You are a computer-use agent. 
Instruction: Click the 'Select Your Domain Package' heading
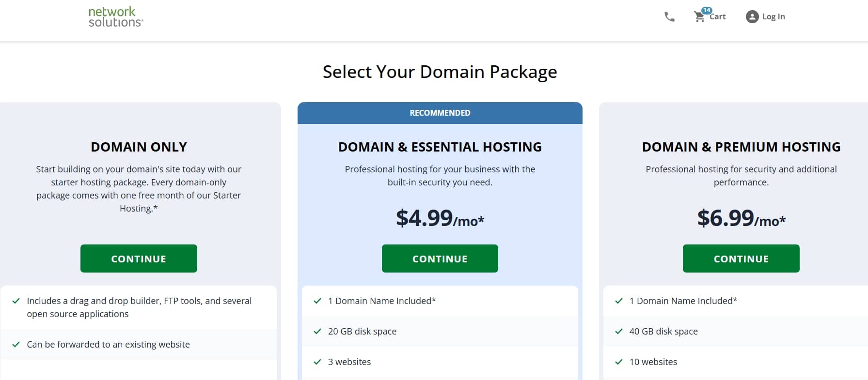pyautogui.click(x=439, y=72)
